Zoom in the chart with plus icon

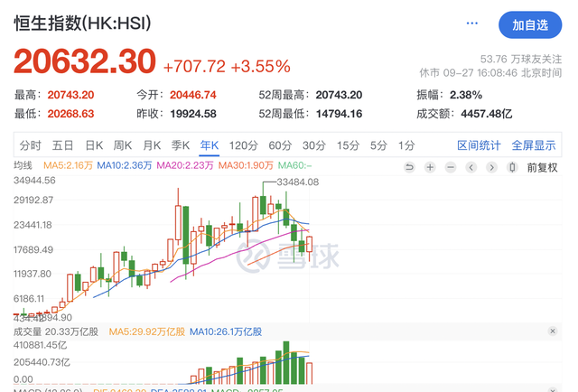tap(430, 167)
